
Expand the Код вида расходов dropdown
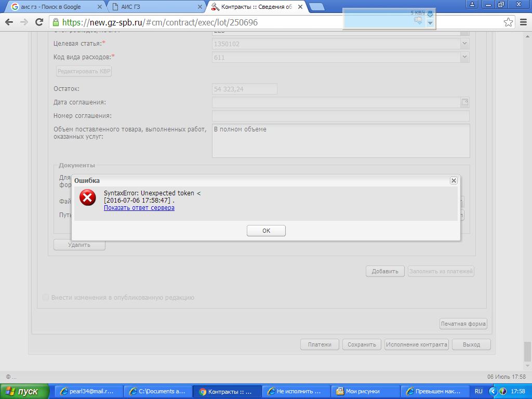tap(464, 57)
